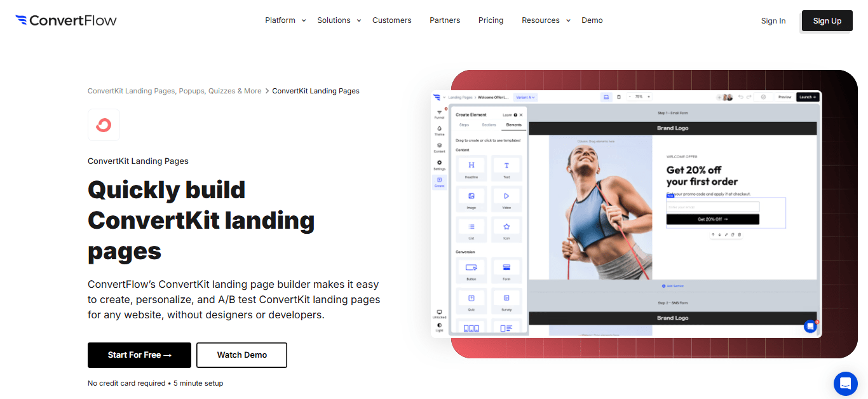Open the Funnel panel in editor sidebar
The image size is (868, 399).
click(439, 114)
